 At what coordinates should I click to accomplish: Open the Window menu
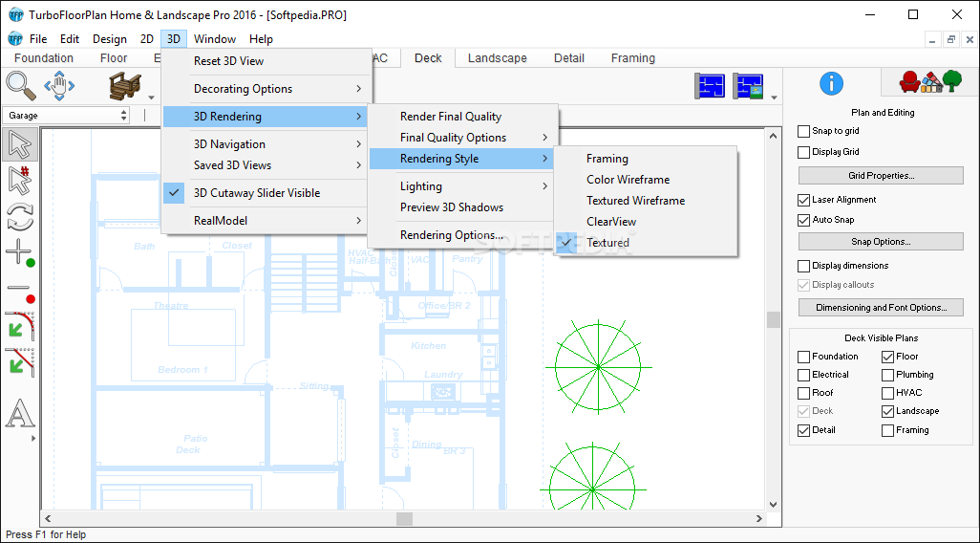[x=214, y=39]
